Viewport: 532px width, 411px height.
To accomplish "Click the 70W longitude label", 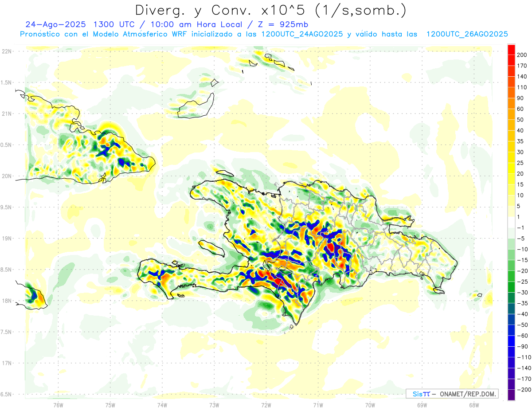I will (x=370, y=405).
